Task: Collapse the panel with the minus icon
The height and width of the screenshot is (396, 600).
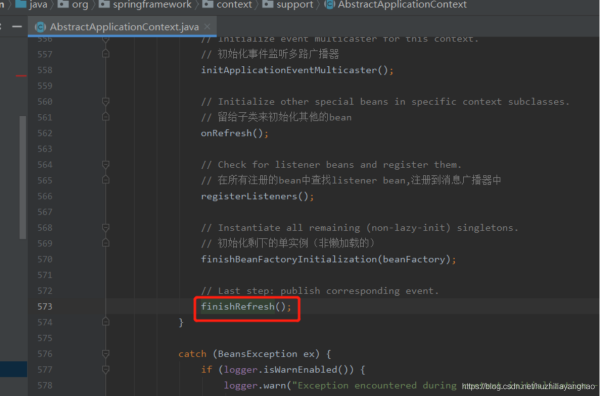Action: pyautogui.click(x=17, y=26)
